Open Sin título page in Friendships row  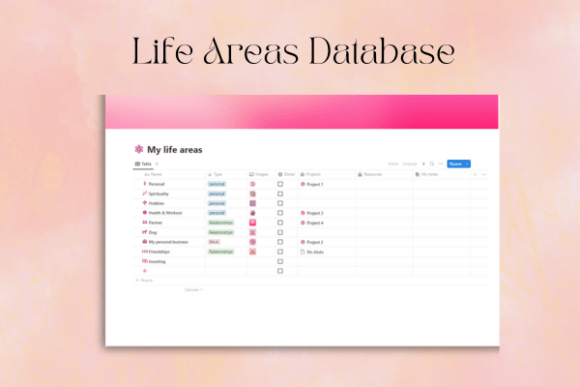(x=312, y=252)
